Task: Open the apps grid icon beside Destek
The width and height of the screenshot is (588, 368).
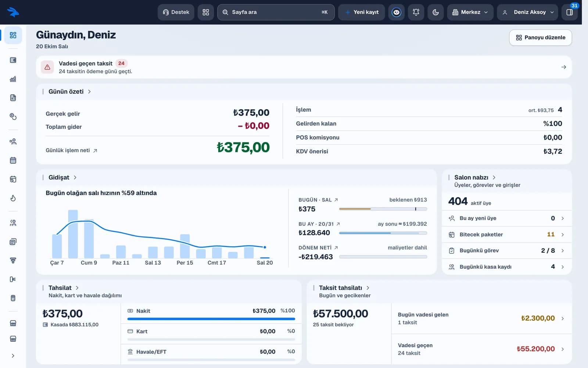Action: click(206, 12)
